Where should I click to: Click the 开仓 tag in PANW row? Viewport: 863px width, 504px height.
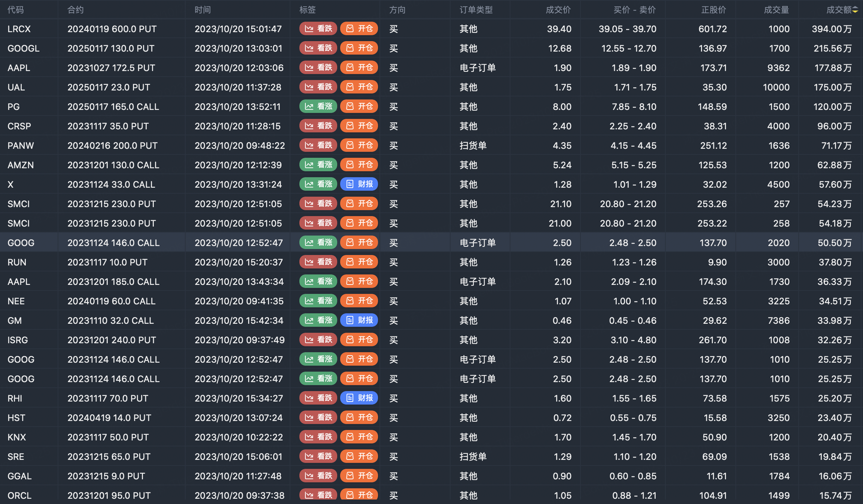tap(359, 145)
